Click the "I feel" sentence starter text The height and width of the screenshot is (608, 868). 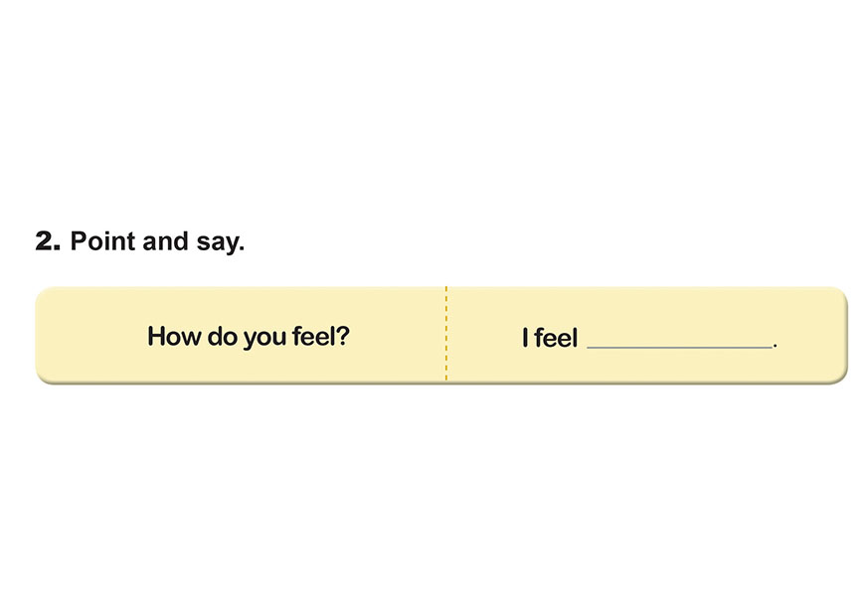tap(550, 339)
